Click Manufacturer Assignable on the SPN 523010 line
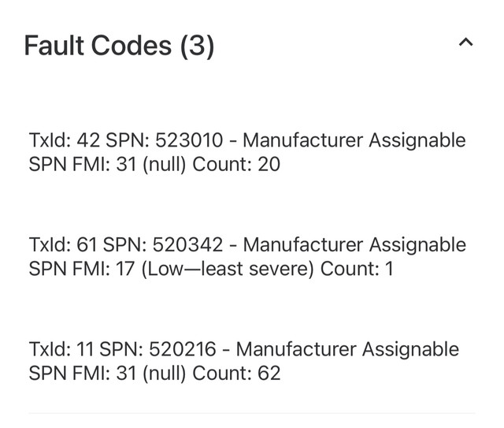Viewport: 504px width, 428px height. [354, 140]
